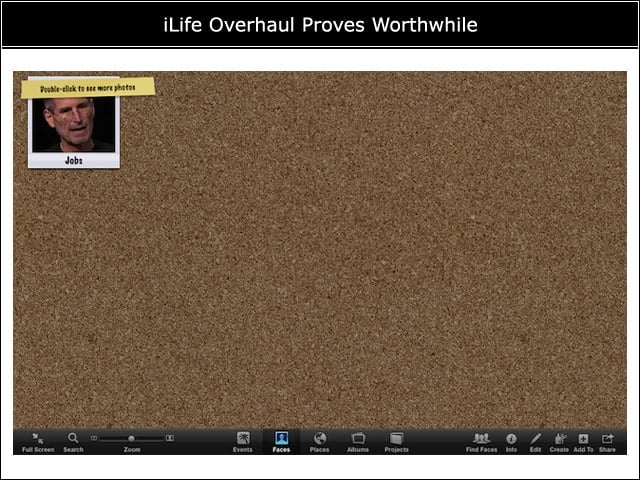The width and height of the screenshot is (640, 480).
Task: Open the Search tool
Action: pyautogui.click(x=73, y=442)
